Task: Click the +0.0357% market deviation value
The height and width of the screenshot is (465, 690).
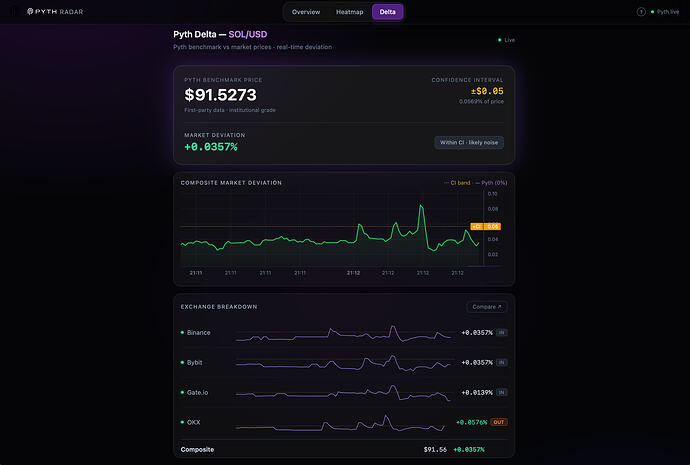Action: [x=211, y=147]
